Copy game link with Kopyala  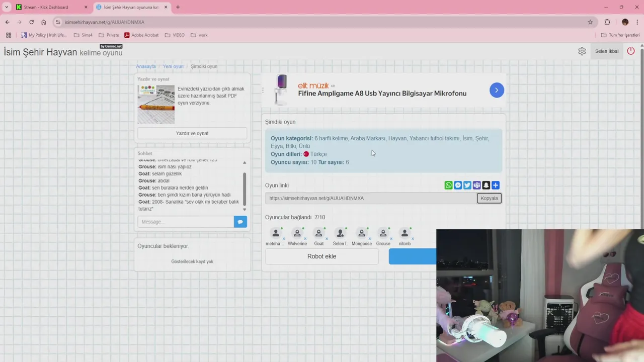pos(489,198)
